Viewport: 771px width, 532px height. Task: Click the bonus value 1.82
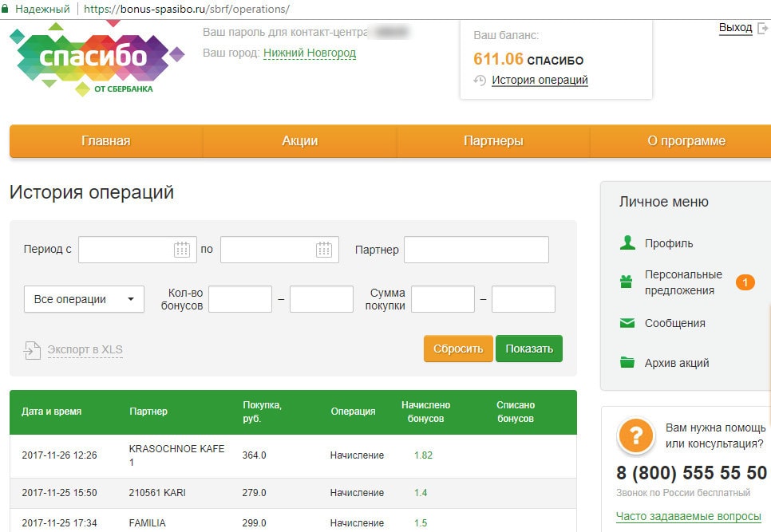[423, 455]
